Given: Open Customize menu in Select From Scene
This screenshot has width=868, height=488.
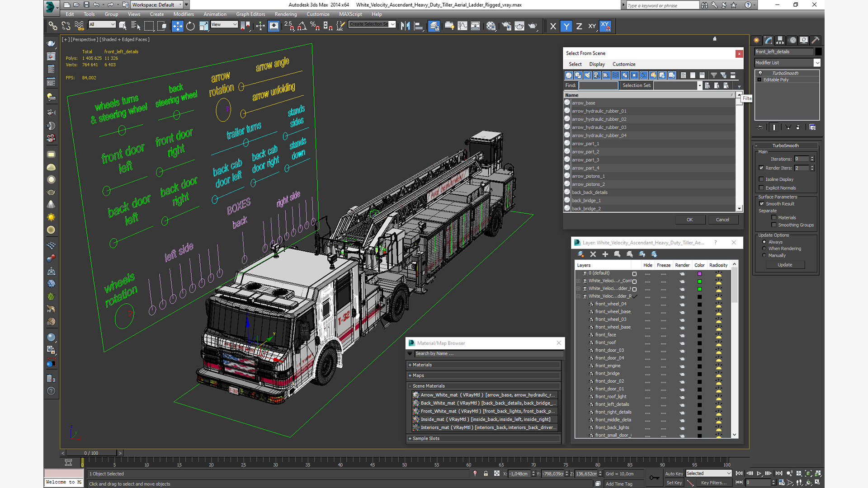Looking at the screenshot, I should [x=623, y=64].
